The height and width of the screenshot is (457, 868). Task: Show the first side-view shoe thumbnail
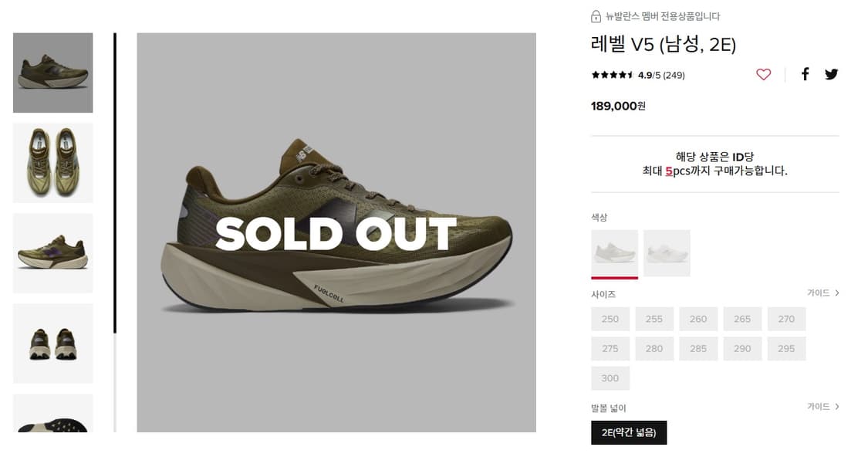coord(53,73)
